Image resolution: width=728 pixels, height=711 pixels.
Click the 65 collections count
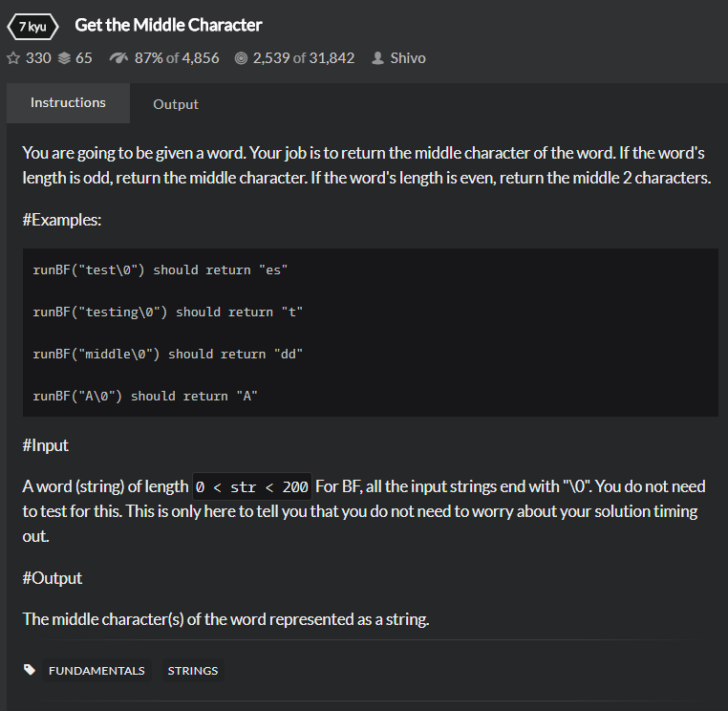tap(83, 58)
